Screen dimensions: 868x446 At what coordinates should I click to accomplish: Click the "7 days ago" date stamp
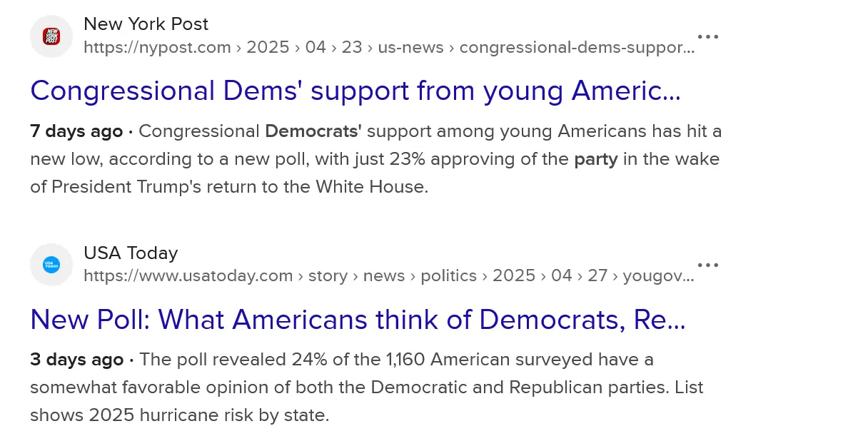point(76,131)
